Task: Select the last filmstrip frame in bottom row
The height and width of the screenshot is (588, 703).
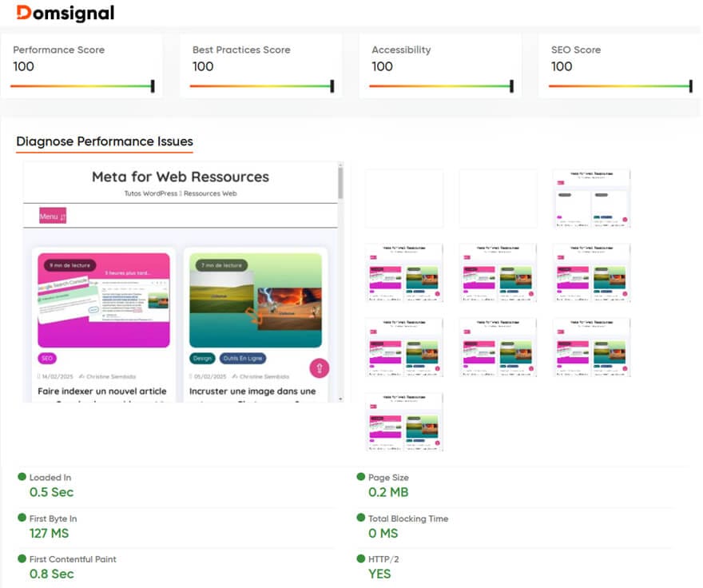Action: 404,422
